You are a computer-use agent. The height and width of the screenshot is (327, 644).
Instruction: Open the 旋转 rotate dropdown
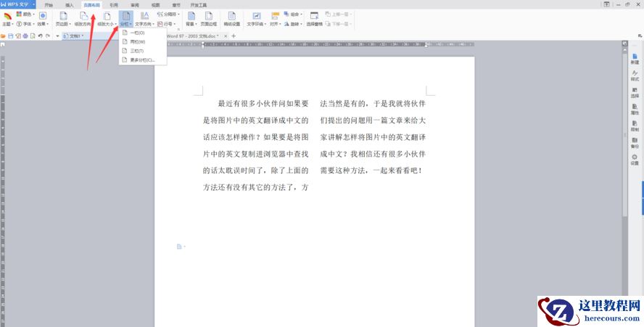click(293, 24)
